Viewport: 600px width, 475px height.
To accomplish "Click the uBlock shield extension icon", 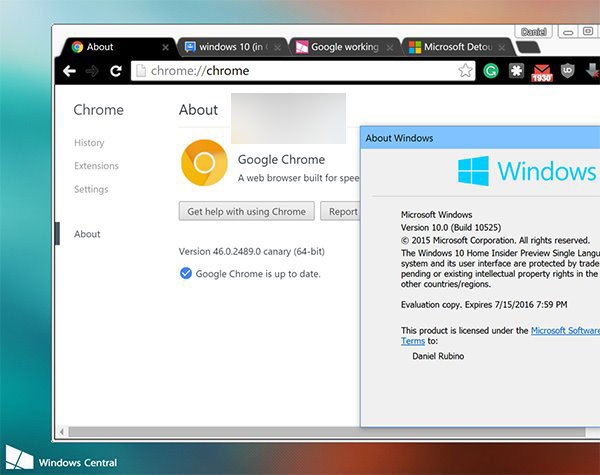I will pos(568,71).
